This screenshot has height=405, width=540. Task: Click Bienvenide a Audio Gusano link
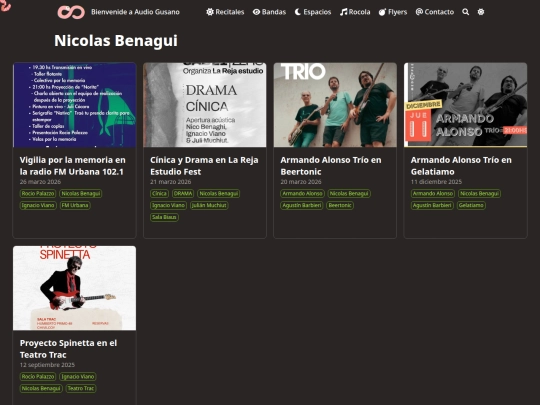pos(135,12)
